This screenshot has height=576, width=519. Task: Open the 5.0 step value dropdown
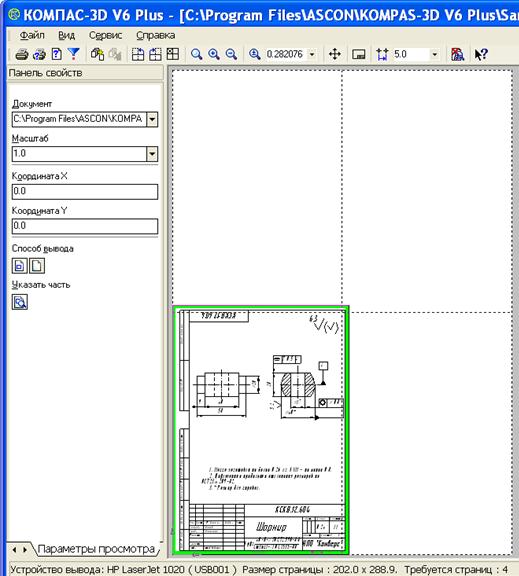point(435,54)
